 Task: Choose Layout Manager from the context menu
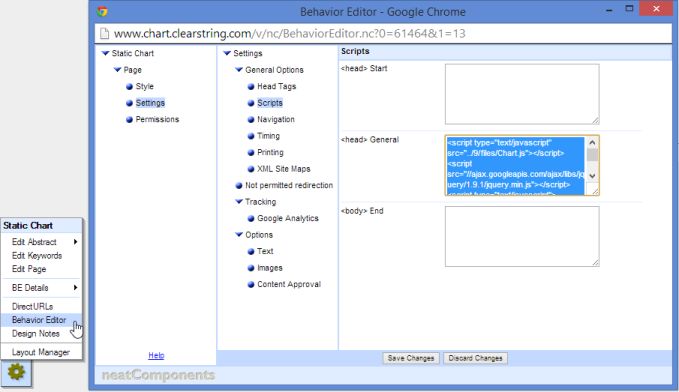pos(42,352)
